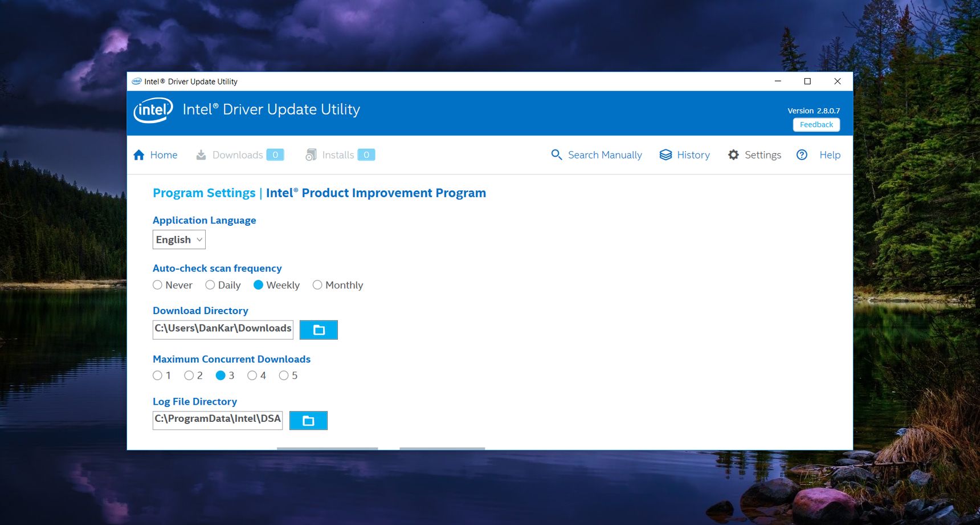Click the Installs disk icon

(311, 155)
